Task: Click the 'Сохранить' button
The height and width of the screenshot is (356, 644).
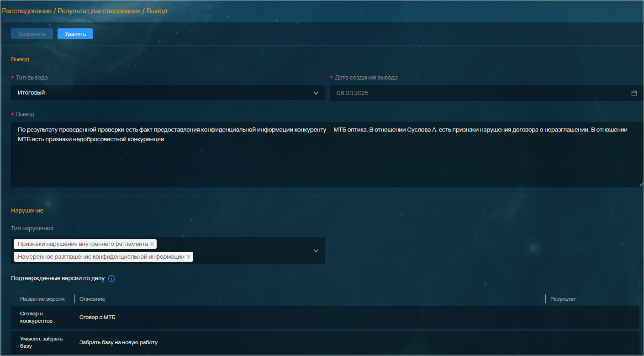Action: click(32, 34)
